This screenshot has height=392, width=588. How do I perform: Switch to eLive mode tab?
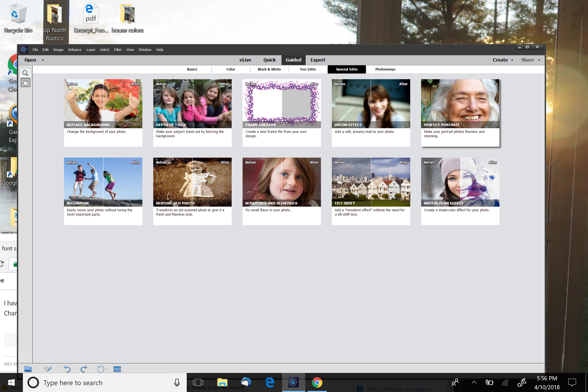(x=245, y=60)
